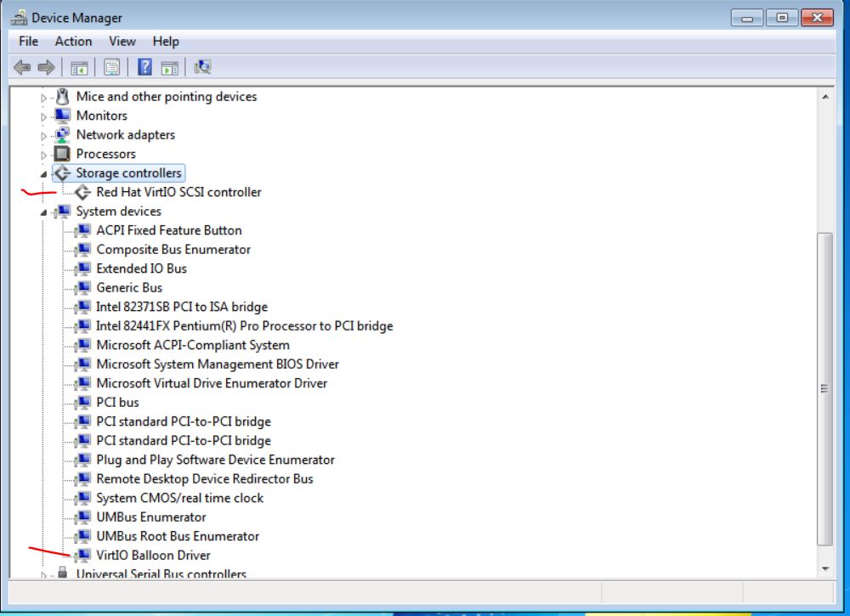The height and width of the screenshot is (616, 850).
Task: Expand the Monitors node
Action: click(x=43, y=116)
